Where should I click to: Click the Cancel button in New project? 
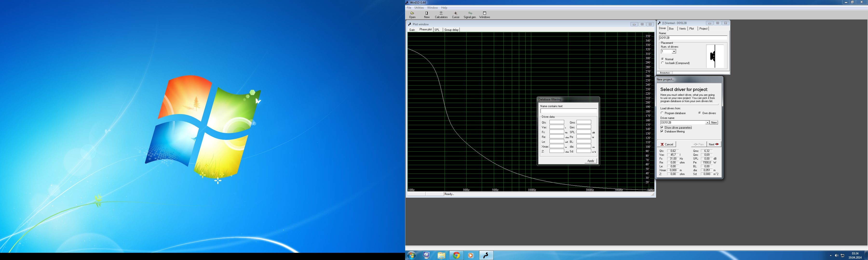[667, 144]
